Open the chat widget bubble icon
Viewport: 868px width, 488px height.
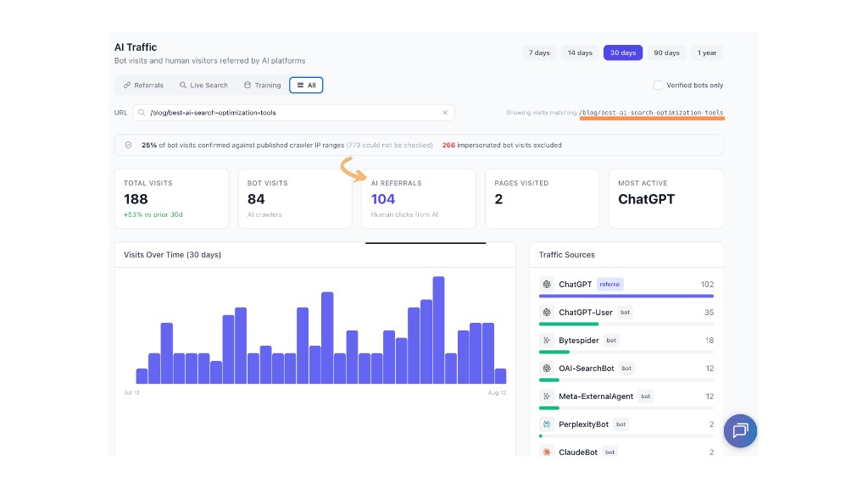coord(740,430)
